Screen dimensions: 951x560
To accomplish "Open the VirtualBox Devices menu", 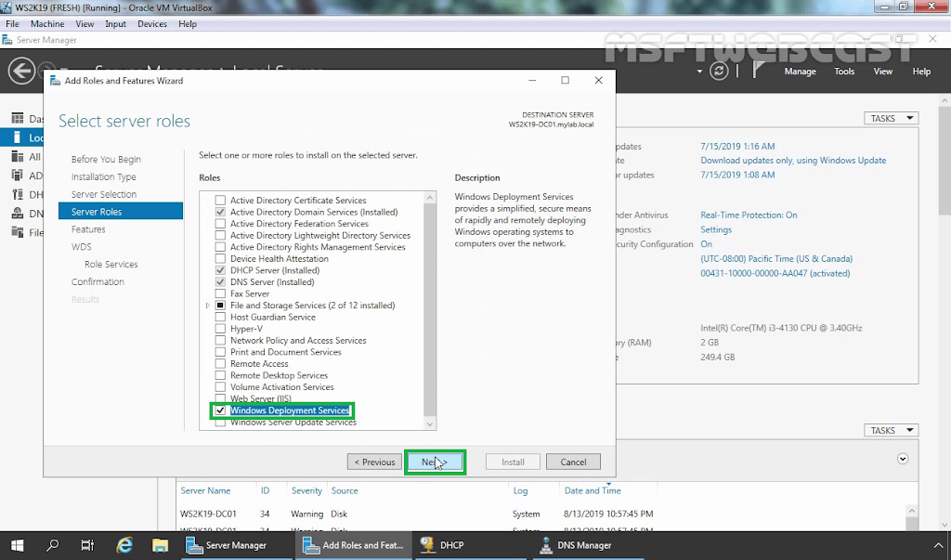I will click(152, 23).
